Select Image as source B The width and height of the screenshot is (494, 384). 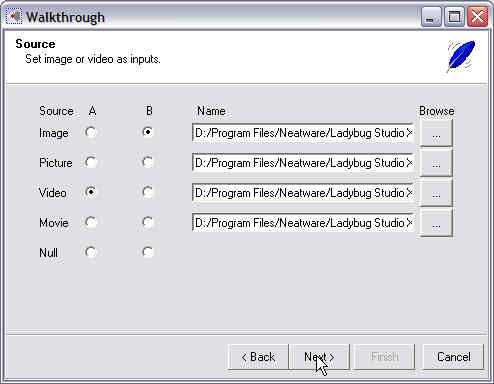pos(148,132)
